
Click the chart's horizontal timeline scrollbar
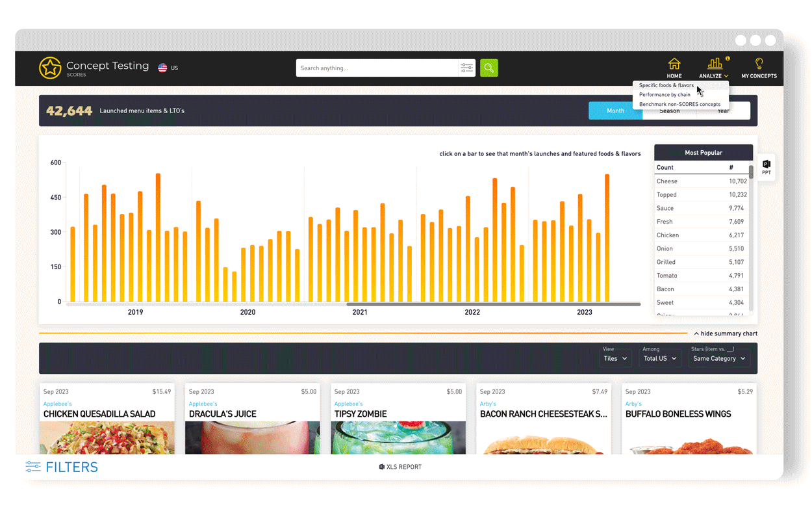pos(493,304)
